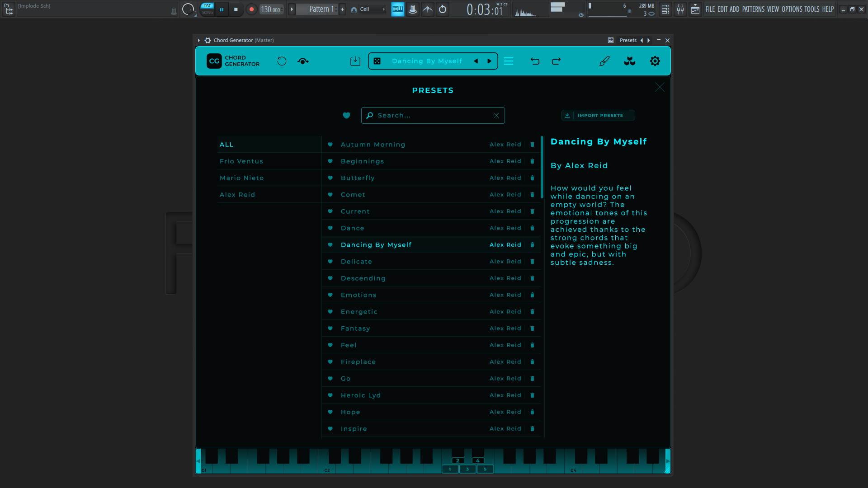The height and width of the screenshot is (488, 868).
Task: Select the Alex Reid category
Action: (269, 195)
